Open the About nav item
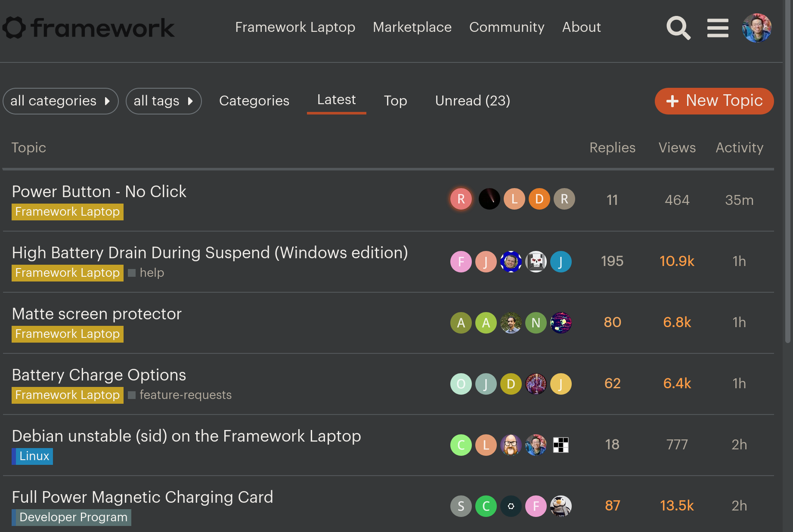 [x=582, y=27]
